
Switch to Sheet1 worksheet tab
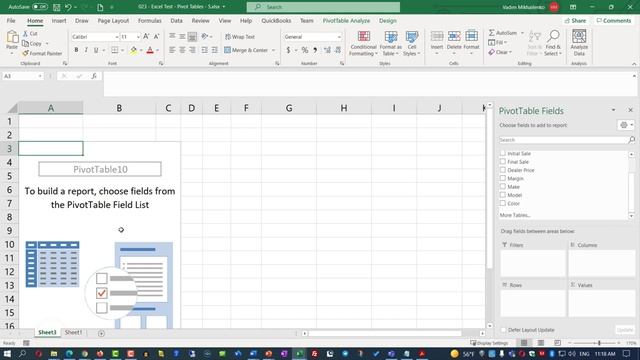(73, 332)
